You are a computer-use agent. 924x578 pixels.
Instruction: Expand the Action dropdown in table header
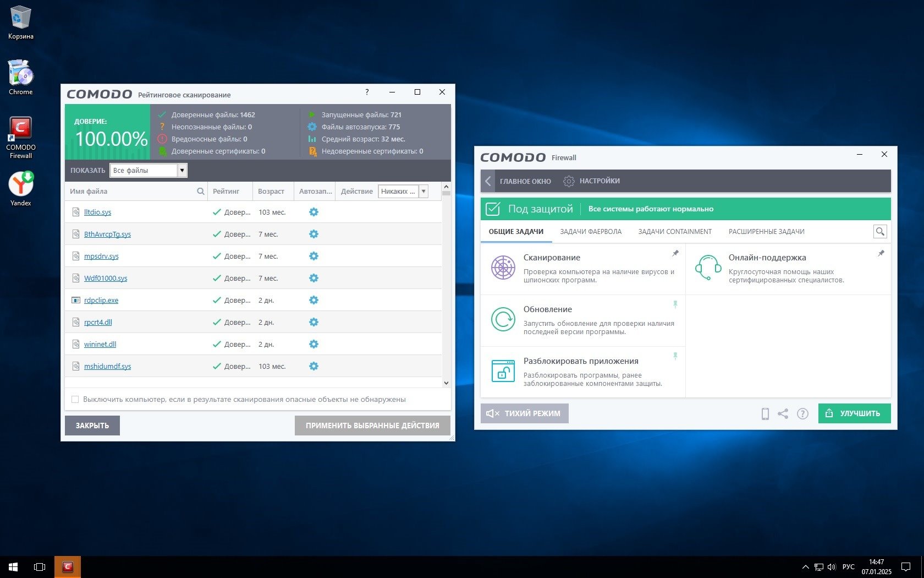pyautogui.click(x=424, y=192)
